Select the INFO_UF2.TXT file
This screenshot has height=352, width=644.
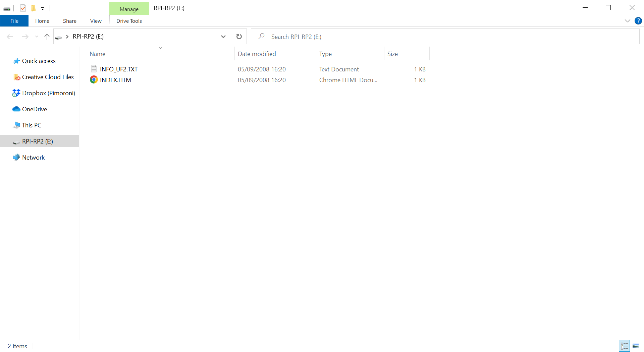coord(119,69)
